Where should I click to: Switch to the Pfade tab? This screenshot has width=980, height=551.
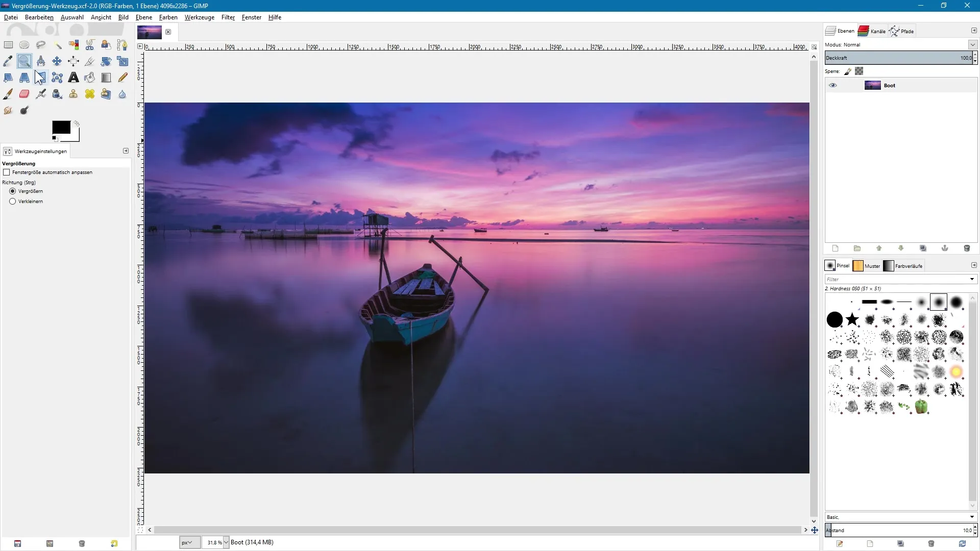[x=902, y=31]
